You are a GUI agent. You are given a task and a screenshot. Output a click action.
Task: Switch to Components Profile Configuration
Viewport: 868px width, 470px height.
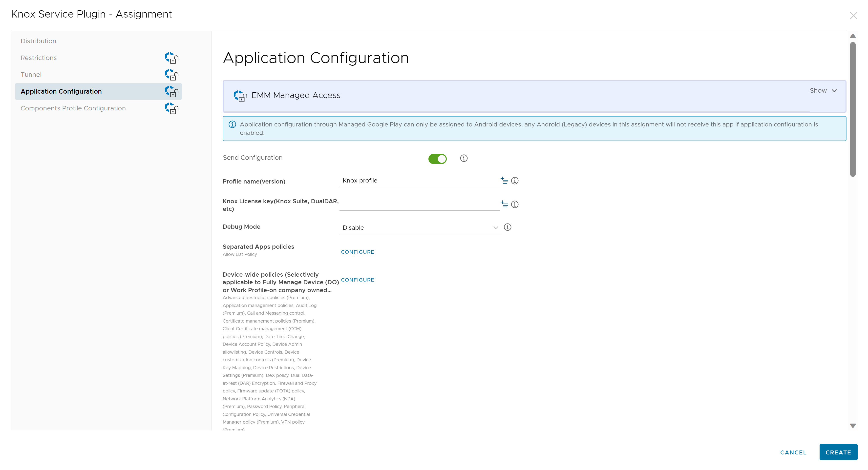click(73, 108)
